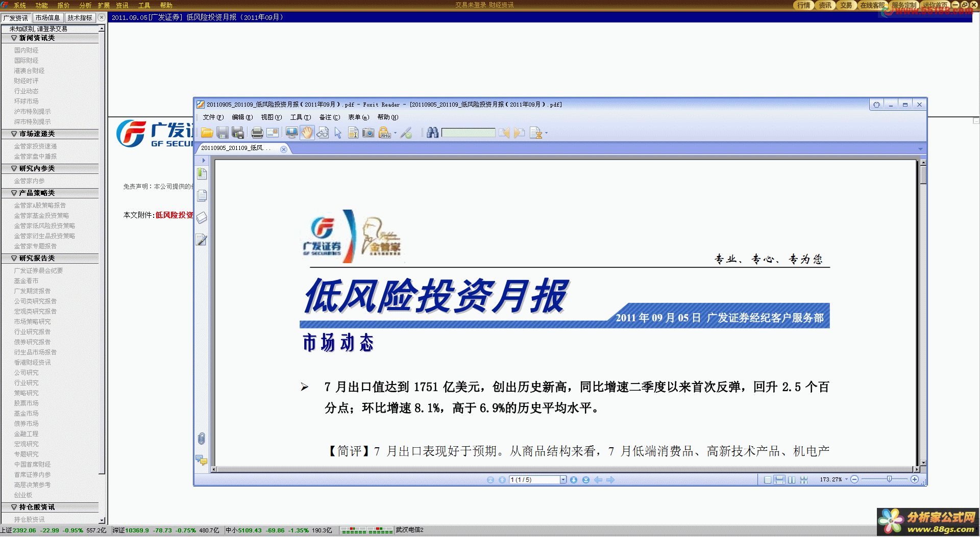Collapse the 持仓股资讯 section

tap(14, 507)
